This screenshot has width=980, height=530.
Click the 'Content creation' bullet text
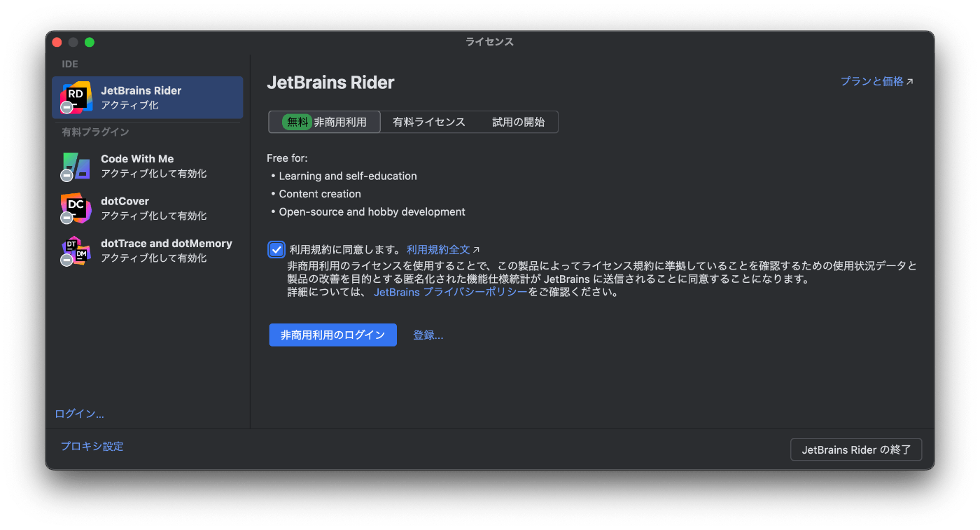pyautogui.click(x=320, y=194)
